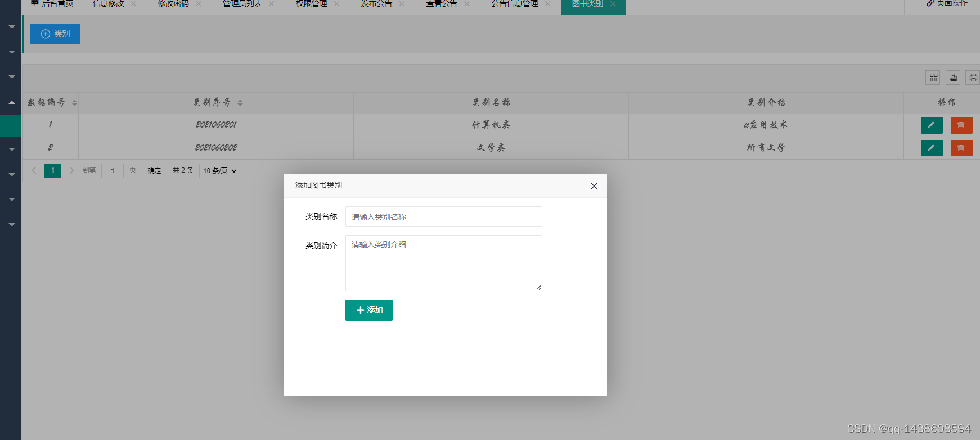Switch to the 修改密码 tab
The width and height of the screenshot is (980, 440).
[x=173, y=3]
